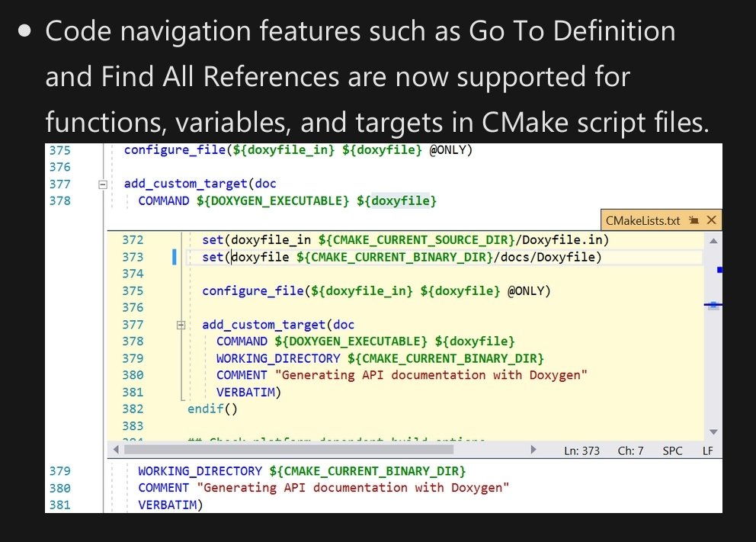This screenshot has width=756, height=542.
Task: Click the peek vertical scrollbar down arrow
Action: (713, 431)
